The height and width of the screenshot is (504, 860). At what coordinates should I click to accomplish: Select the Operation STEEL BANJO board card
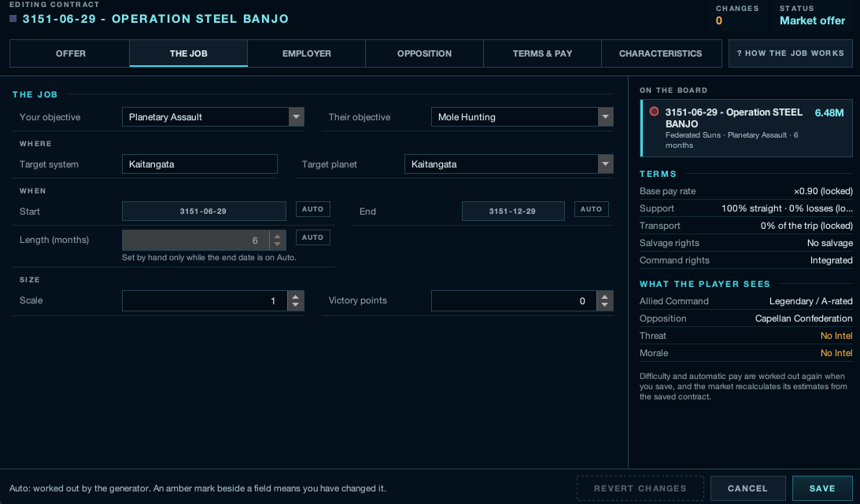[x=746, y=128]
